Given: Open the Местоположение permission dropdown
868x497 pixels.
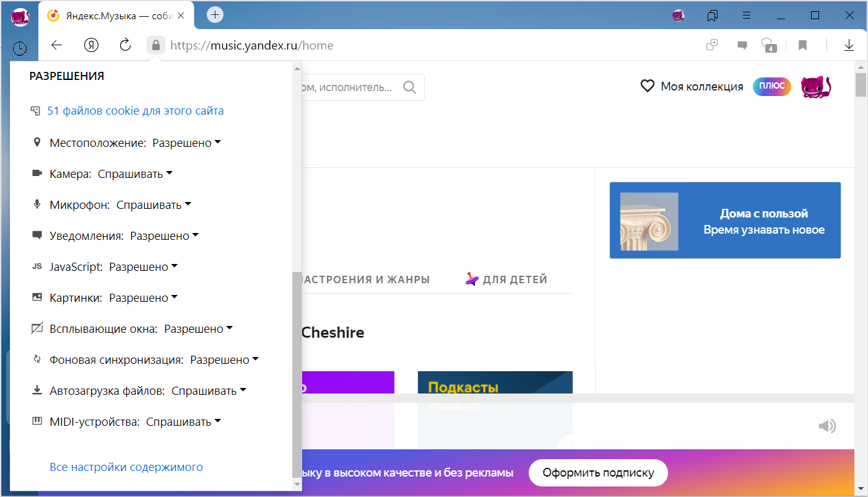Looking at the screenshot, I should [x=186, y=143].
